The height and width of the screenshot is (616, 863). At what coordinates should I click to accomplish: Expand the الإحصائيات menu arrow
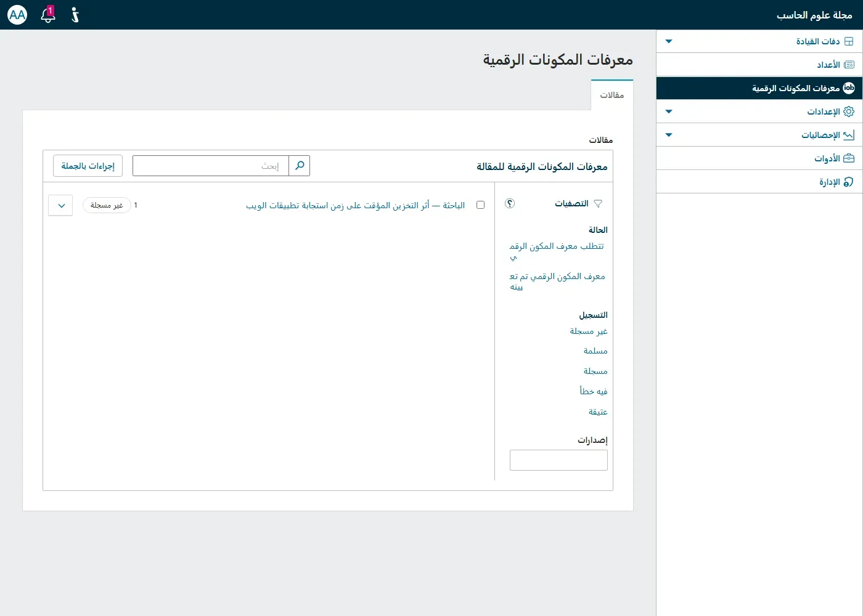click(669, 135)
